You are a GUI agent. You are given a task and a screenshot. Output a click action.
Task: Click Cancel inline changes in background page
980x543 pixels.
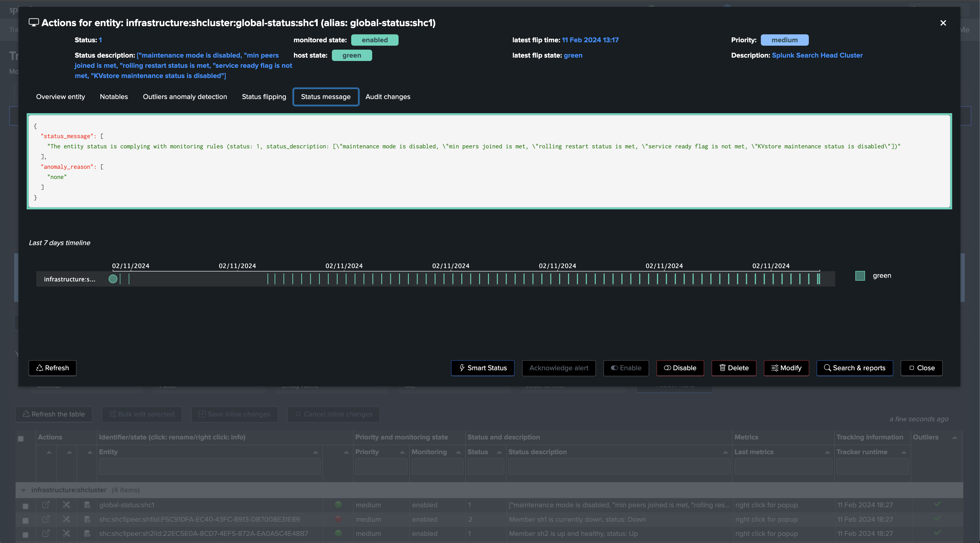pyautogui.click(x=334, y=414)
